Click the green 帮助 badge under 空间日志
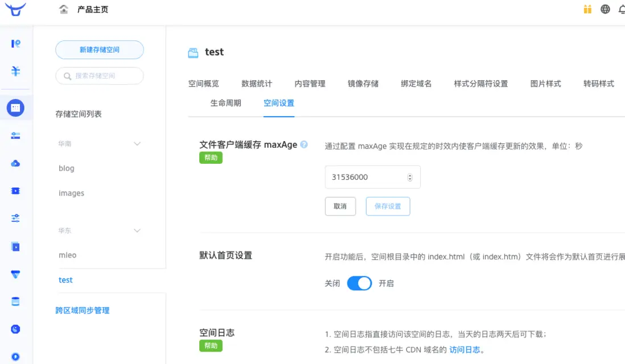Screen dimensions: 625x364 [x=211, y=346]
